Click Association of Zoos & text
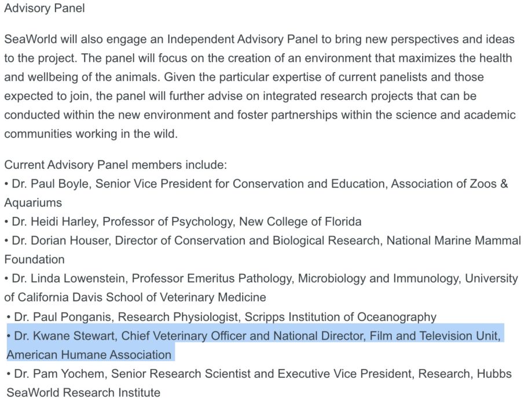The height and width of the screenshot is (405, 532). pyautogui.click(x=450, y=183)
